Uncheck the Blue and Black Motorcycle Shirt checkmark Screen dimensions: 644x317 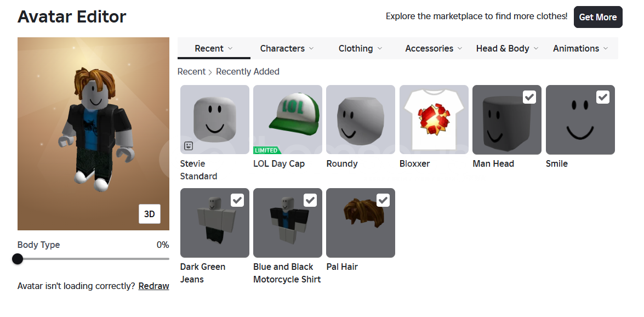tap(310, 200)
